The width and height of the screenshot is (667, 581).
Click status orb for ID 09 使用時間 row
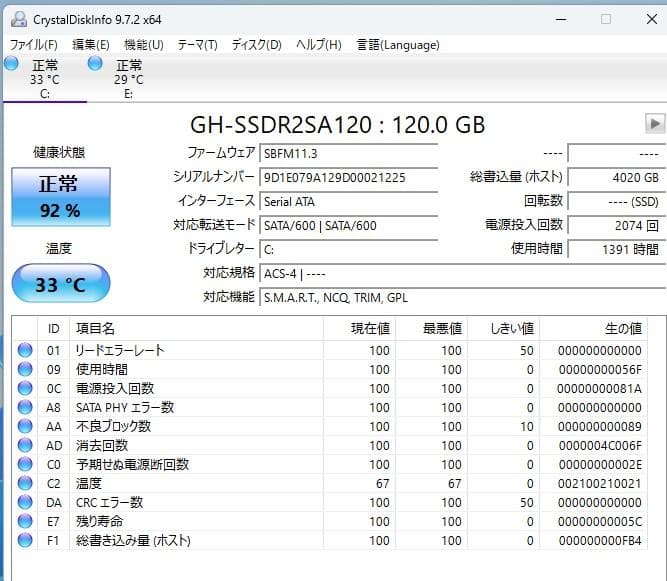[x=25, y=369]
